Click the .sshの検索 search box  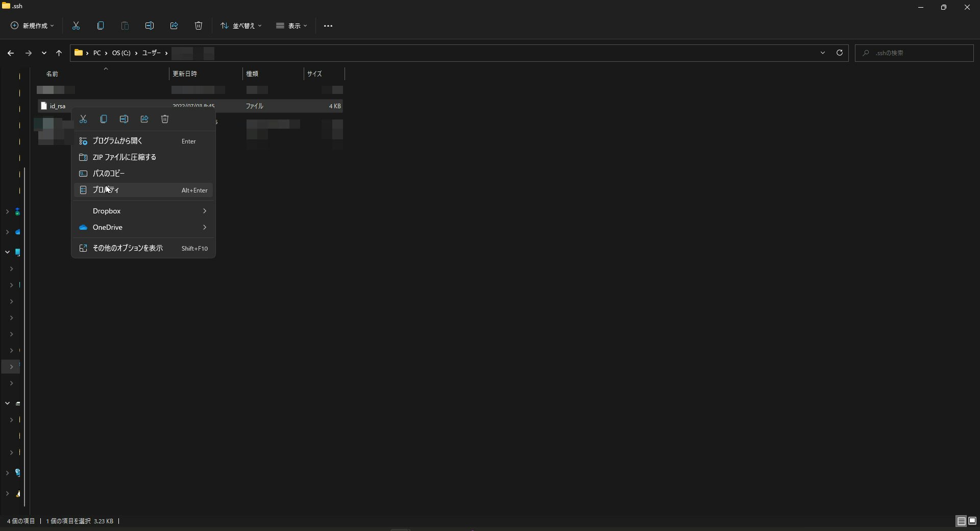point(914,53)
